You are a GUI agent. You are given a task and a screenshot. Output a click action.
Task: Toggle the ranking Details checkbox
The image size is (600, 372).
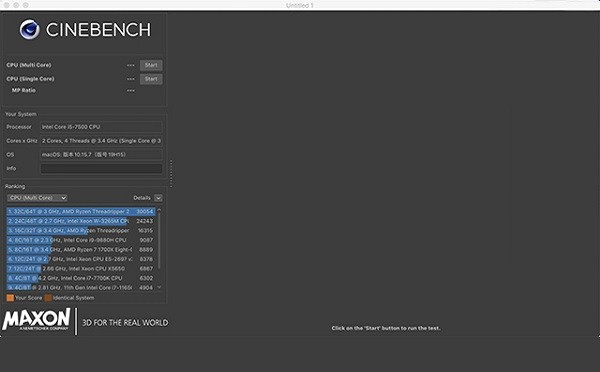(x=158, y=198)
